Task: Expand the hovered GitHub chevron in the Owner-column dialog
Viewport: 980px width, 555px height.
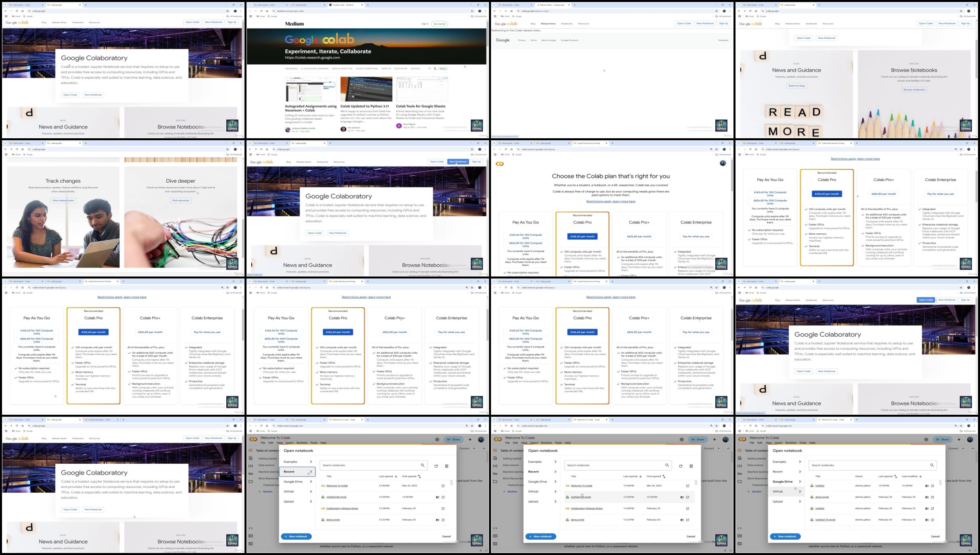Action: [x=800, y=492]
